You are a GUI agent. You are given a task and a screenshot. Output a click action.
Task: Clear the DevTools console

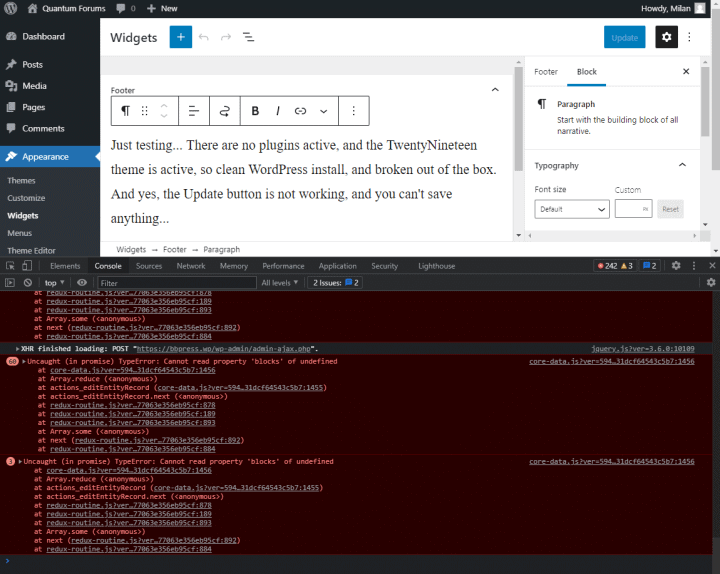pyautogui.click(x=28, y=283)
